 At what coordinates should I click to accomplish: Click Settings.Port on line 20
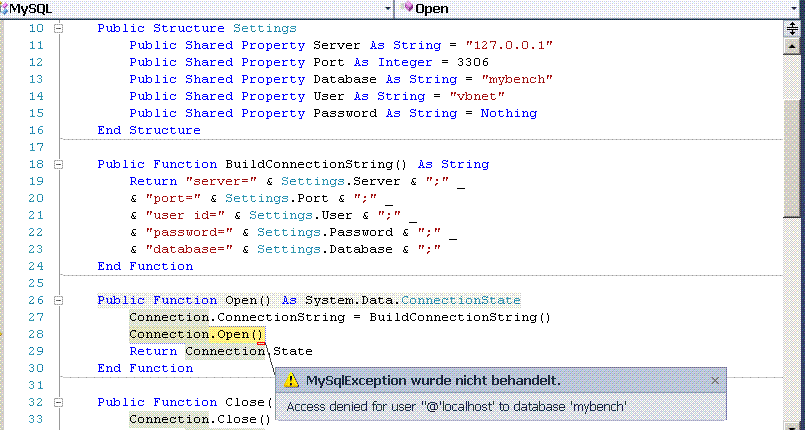pos(277,198)
